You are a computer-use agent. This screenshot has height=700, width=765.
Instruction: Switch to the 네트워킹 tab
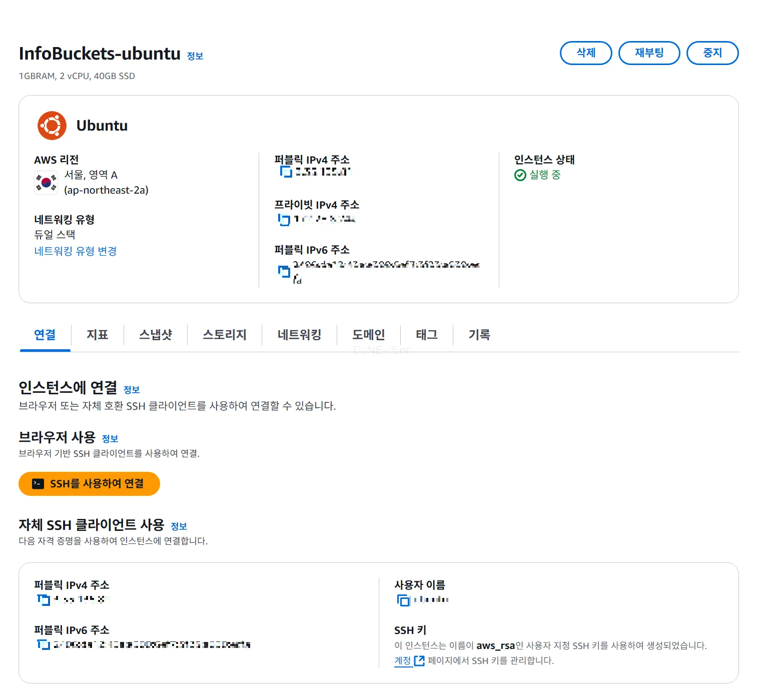299,335
